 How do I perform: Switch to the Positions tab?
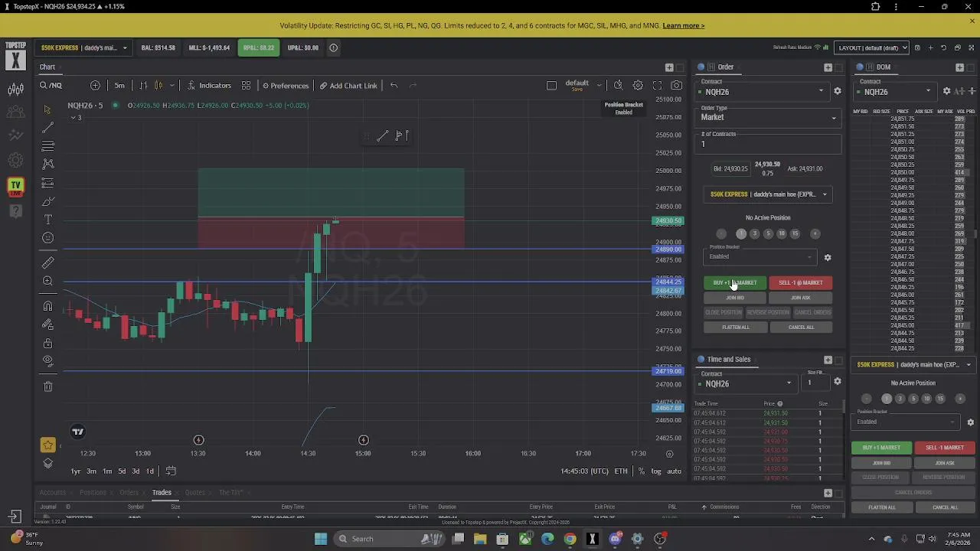pyautogui.click(x=93, y=492)
